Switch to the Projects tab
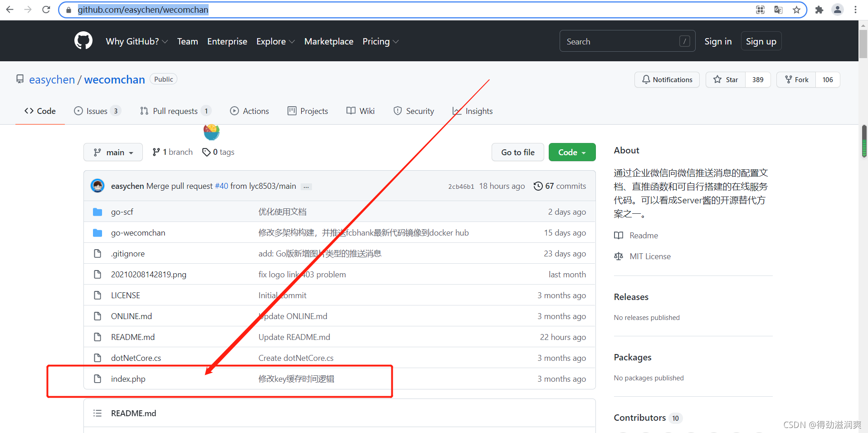Viewport: 868px width, 433px height. point(308,111)
